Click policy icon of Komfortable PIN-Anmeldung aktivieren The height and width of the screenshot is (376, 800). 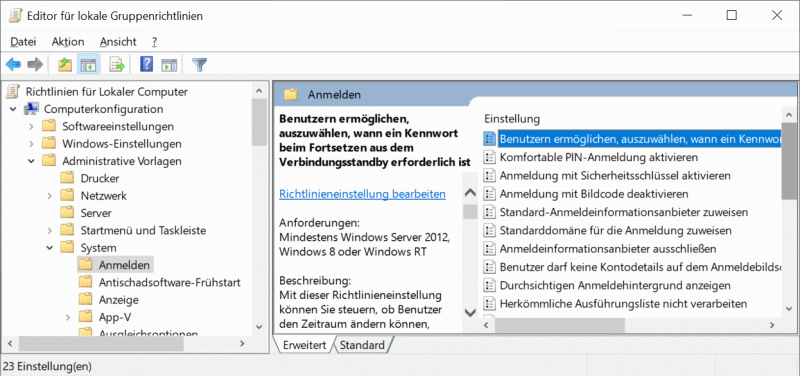click(x=490, y=157)
